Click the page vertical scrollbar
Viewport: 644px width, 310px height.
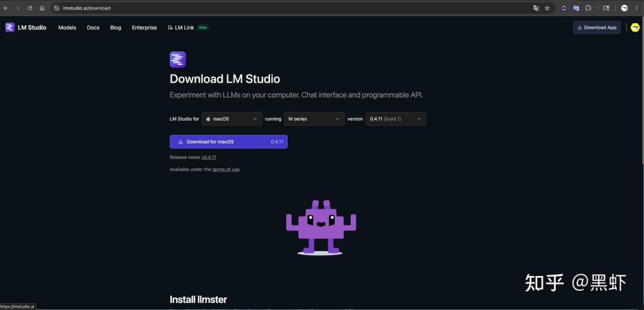(642, 91)
